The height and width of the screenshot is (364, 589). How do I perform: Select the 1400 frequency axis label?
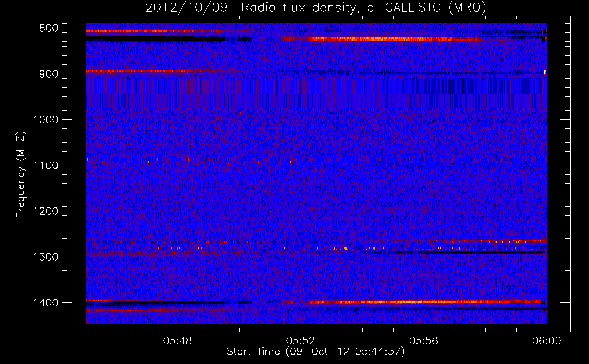[46, 303]
